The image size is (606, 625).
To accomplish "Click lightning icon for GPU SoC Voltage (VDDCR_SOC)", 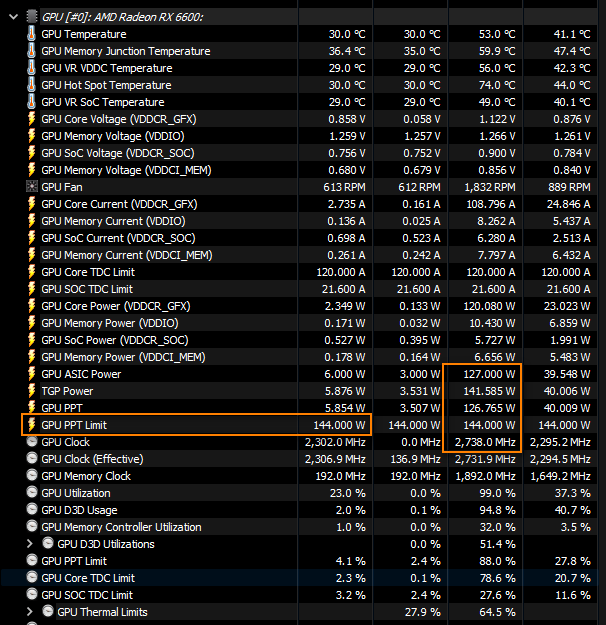I will tap(31, 153).
